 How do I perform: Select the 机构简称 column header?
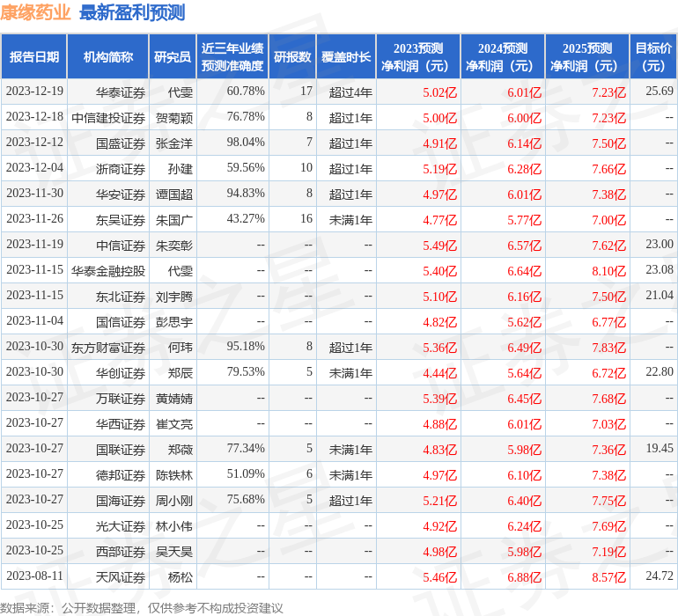pos(108,56)
